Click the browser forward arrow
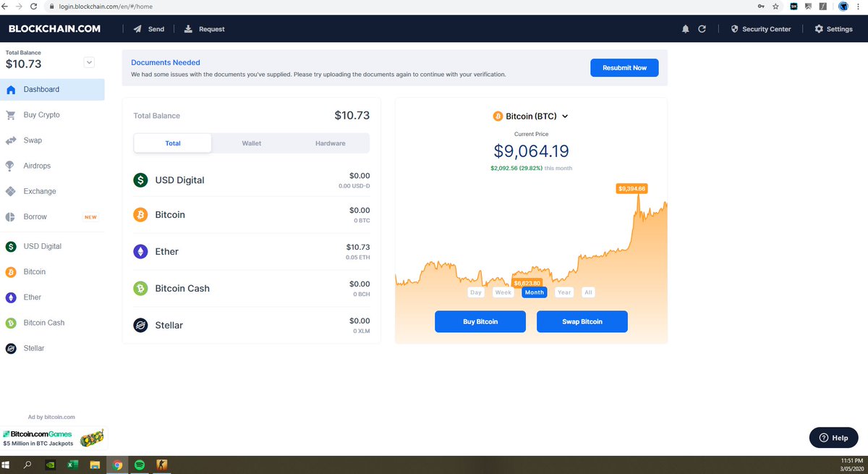Viewport: 868px width, 474px height. pos(20,7)
